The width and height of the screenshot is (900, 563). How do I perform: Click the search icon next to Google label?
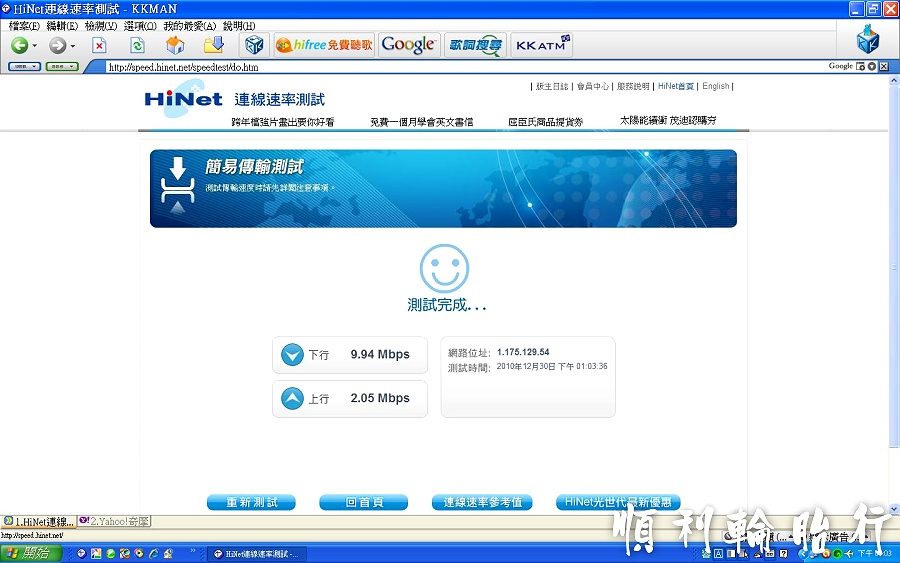[x=860, y=67]
